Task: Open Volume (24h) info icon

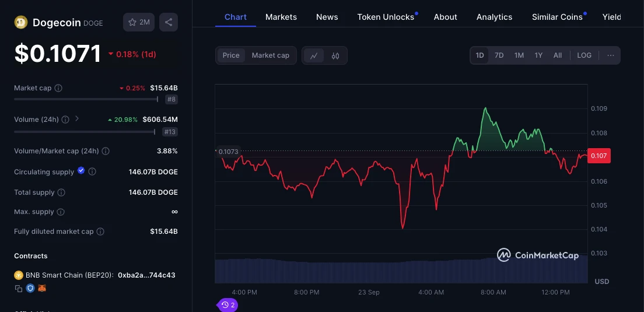Action: (65, 120)
